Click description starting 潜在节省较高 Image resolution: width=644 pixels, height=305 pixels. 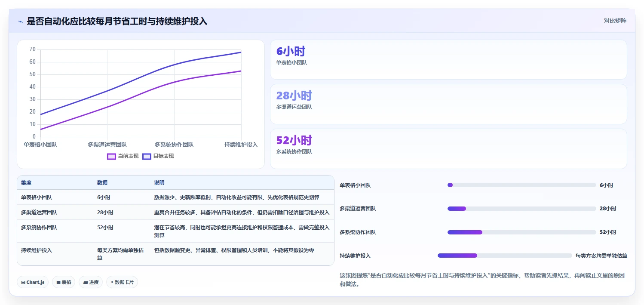click(242, 231)
